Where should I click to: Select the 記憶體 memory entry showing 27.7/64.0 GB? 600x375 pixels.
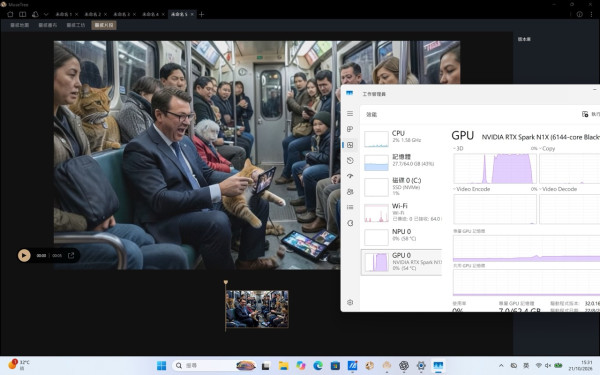point(402,162)
